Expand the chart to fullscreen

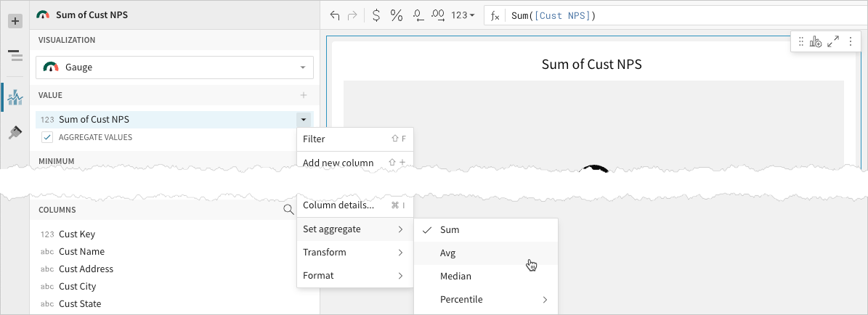click(833, 42)
